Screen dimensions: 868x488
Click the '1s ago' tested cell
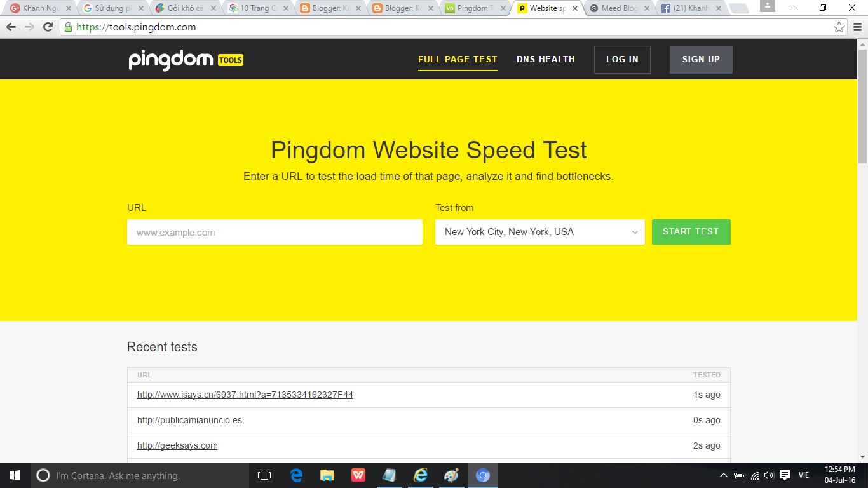(707, 395)
